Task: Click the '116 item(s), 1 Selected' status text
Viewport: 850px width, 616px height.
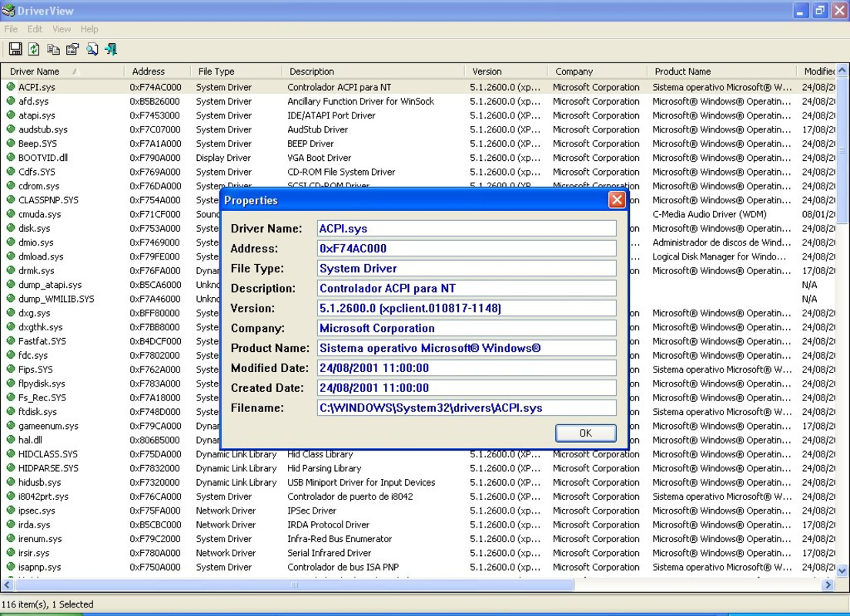Action: [48, 604]
